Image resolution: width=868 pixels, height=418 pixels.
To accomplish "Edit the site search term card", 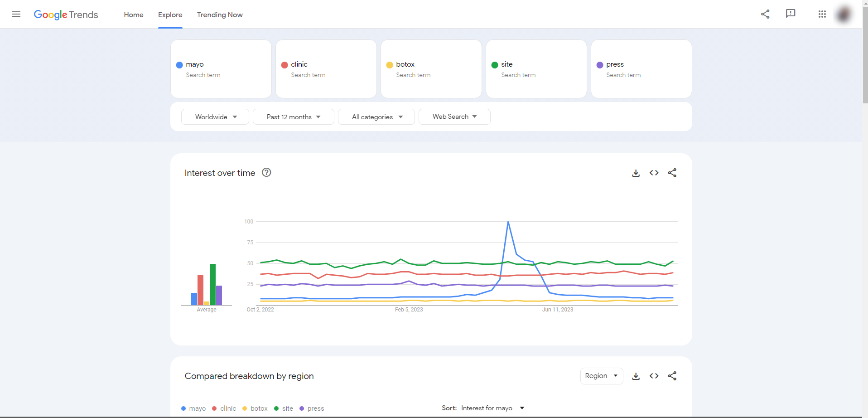I will click(x=536, y=69).
